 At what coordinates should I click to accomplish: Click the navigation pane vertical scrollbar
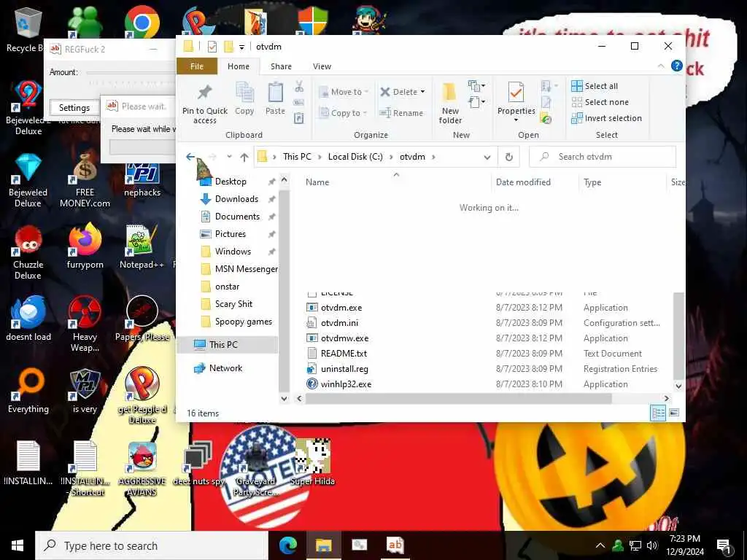(284, 289)
